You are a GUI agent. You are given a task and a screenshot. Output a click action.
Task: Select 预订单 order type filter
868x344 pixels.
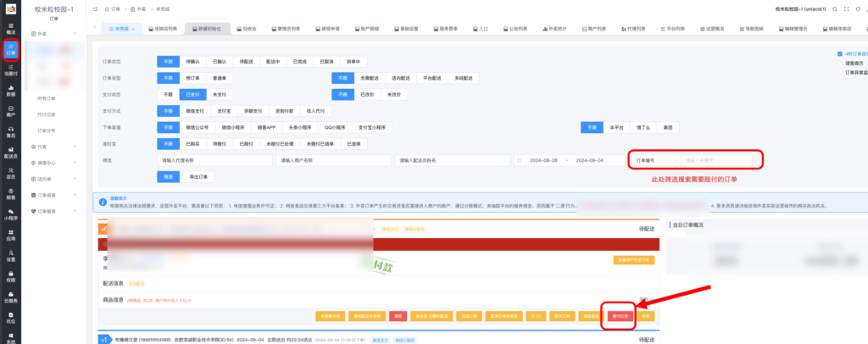click(x=192, y=78)
